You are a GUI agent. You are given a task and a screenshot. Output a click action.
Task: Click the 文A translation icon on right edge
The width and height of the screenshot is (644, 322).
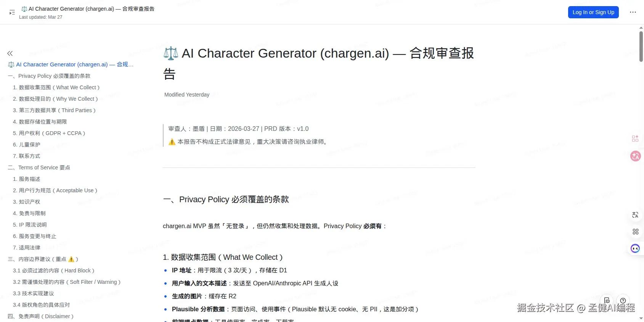(635, 215)
